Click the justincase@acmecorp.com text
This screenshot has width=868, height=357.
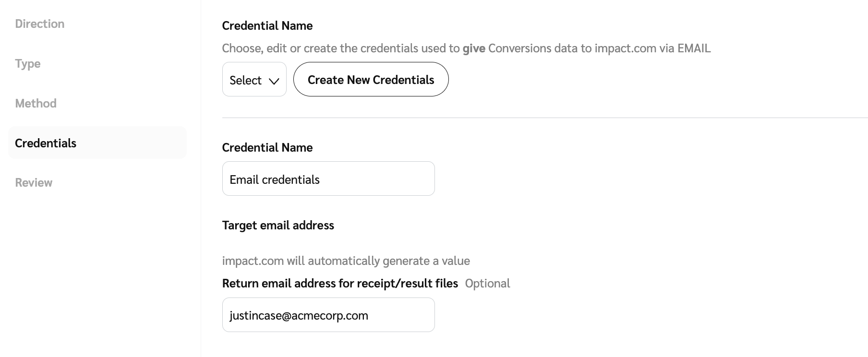pos(299,316)
